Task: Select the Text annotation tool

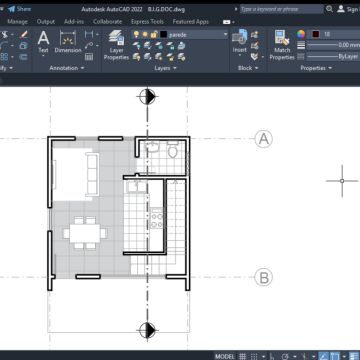Action: point(43,41)
